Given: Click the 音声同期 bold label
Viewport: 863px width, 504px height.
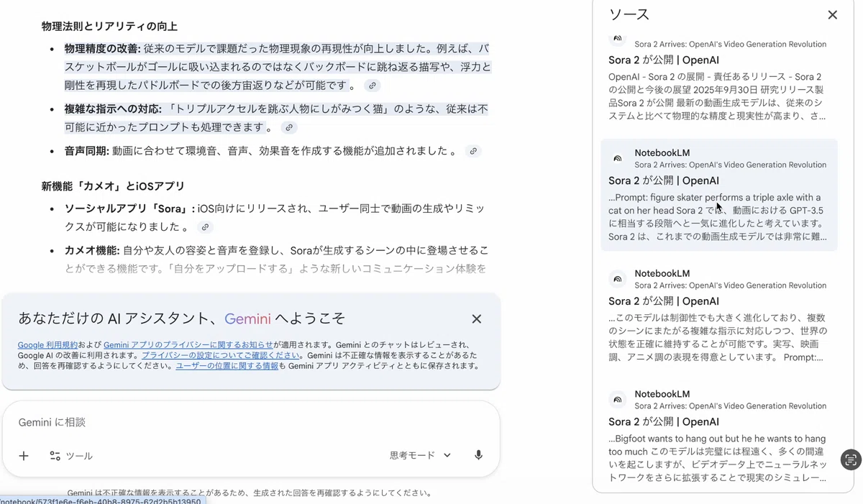Looking at the screenshot, I should tap(86, 151).
